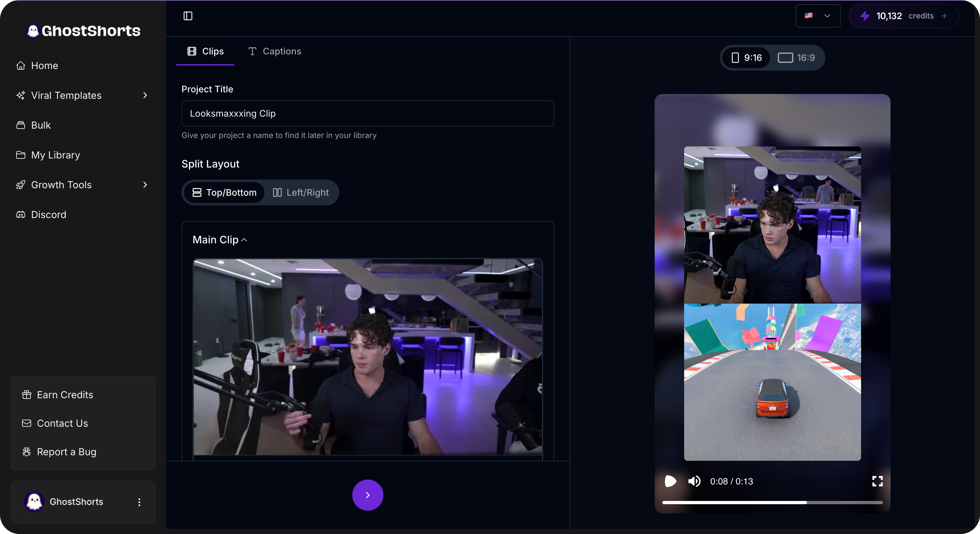The width and height of the screenshot is (980, 534).
Task: Open the Bulk tool
Action: point(40,125)
